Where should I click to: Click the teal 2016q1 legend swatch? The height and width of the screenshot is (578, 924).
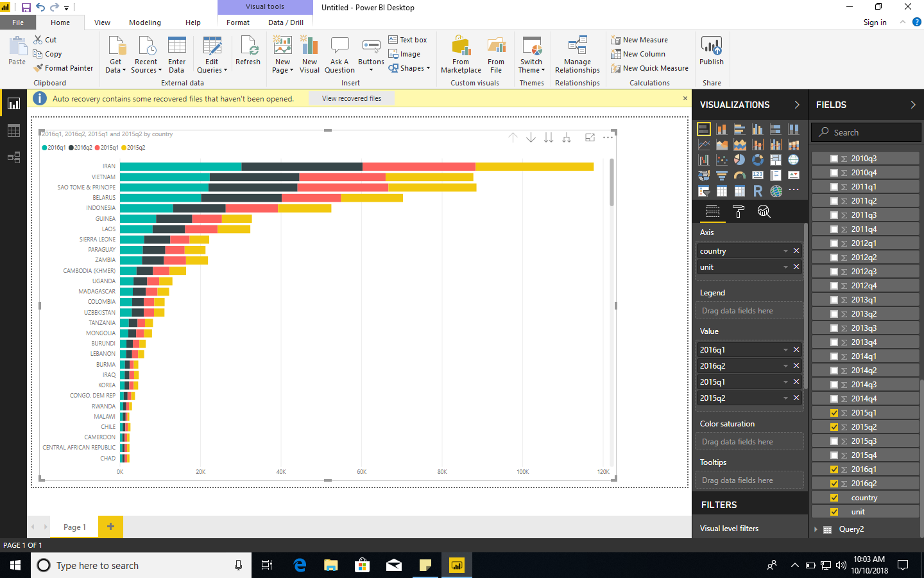[45, 148]
